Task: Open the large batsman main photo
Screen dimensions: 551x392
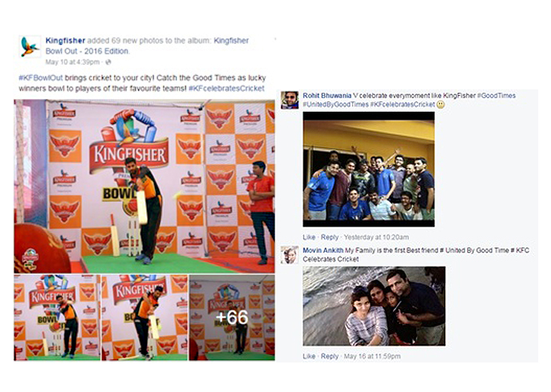Action: (x=145, y=186)
